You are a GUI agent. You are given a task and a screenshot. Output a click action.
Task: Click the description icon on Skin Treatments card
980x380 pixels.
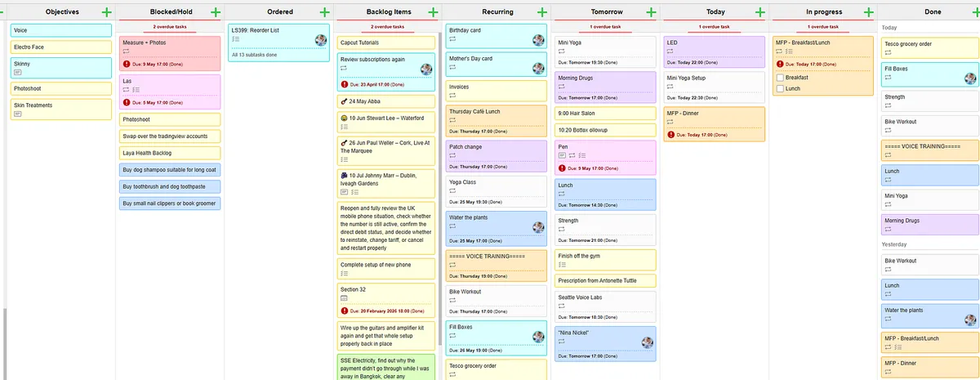pos(18,114)
